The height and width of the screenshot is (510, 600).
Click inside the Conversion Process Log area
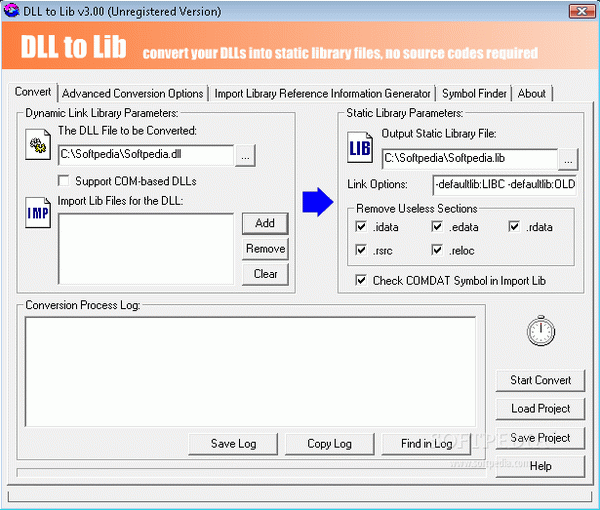(251, 372)
